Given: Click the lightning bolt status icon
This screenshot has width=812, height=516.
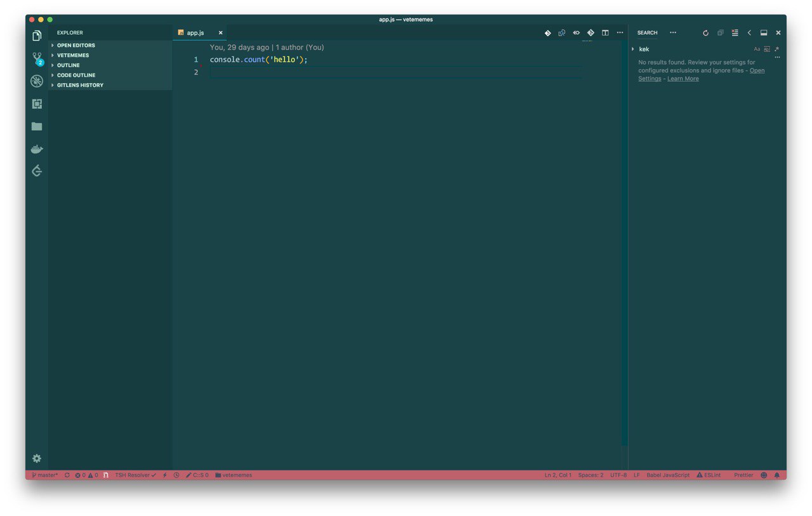Looking at the screenshot, I should click(x=165, y=475).
